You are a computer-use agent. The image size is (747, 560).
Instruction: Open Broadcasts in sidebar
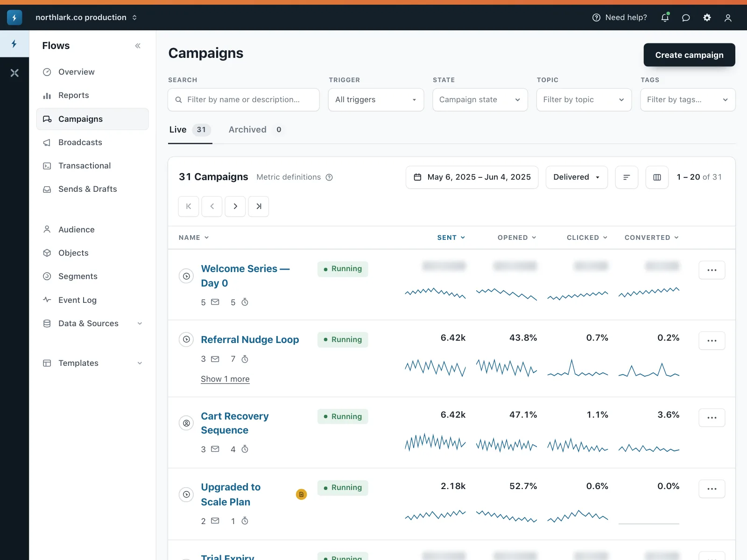click(x=92, y=142)
